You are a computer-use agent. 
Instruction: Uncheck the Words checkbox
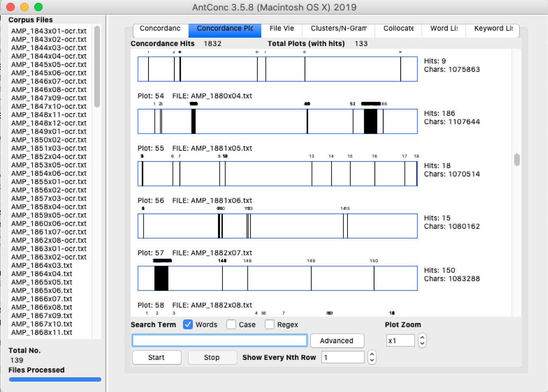point(188,325)
